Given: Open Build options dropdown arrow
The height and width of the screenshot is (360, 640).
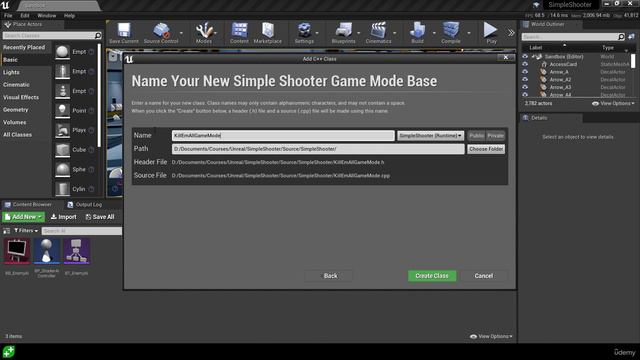Looking at the screenshot, I should 434,33.
